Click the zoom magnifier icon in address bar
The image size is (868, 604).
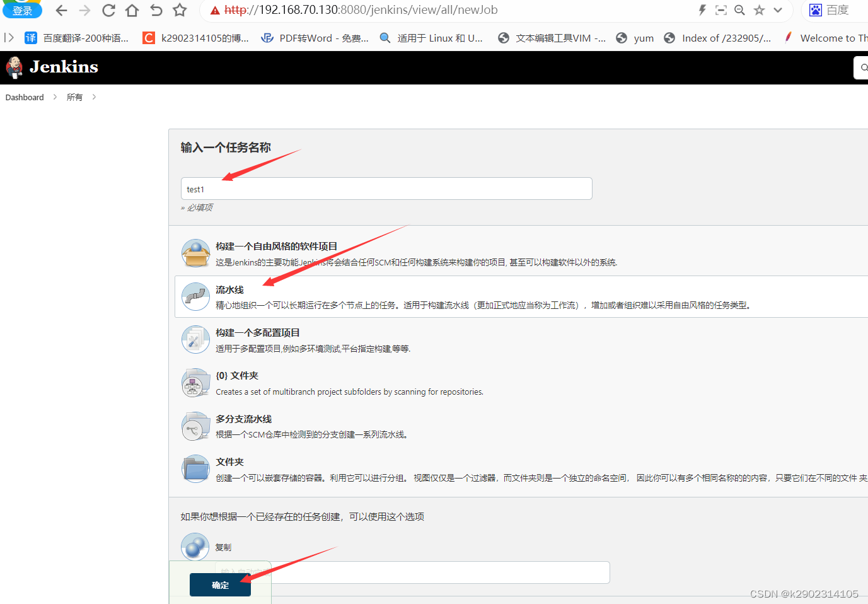pos(740,10)
